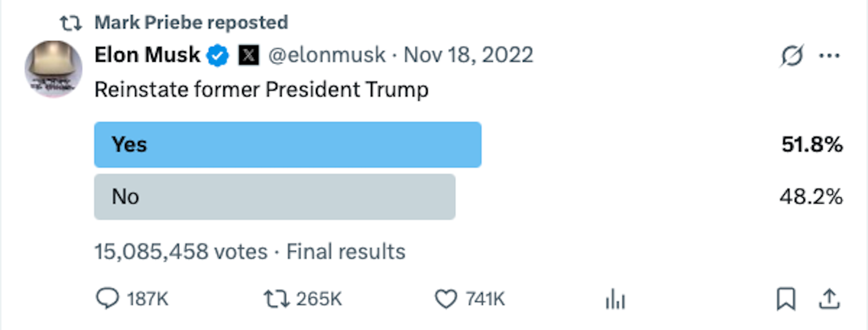Click the reply comment bubble icon

[x=107, y=299]
